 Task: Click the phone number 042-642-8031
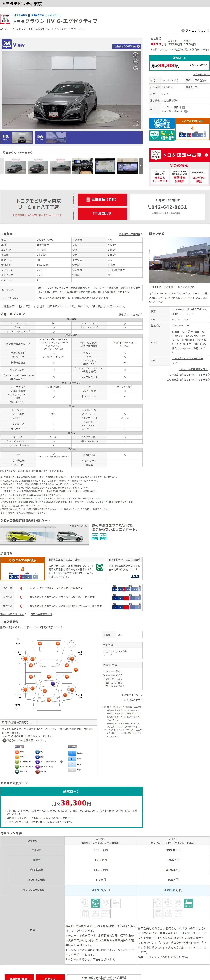point(167,207)
